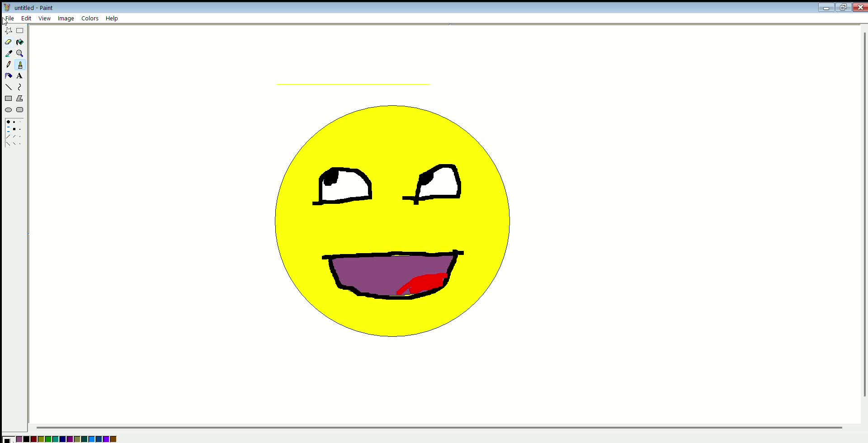Select the Magnifier tool

[x=19, y=53]
